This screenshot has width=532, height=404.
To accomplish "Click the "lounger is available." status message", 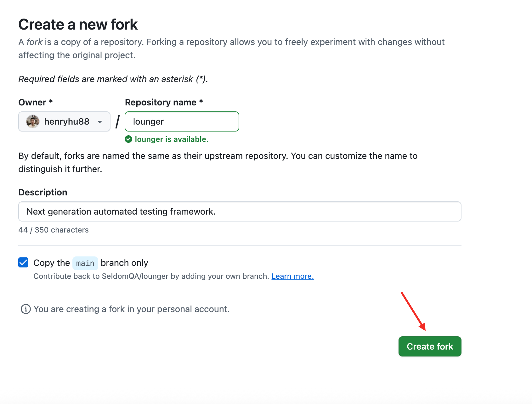I will (x=172, y=139).
